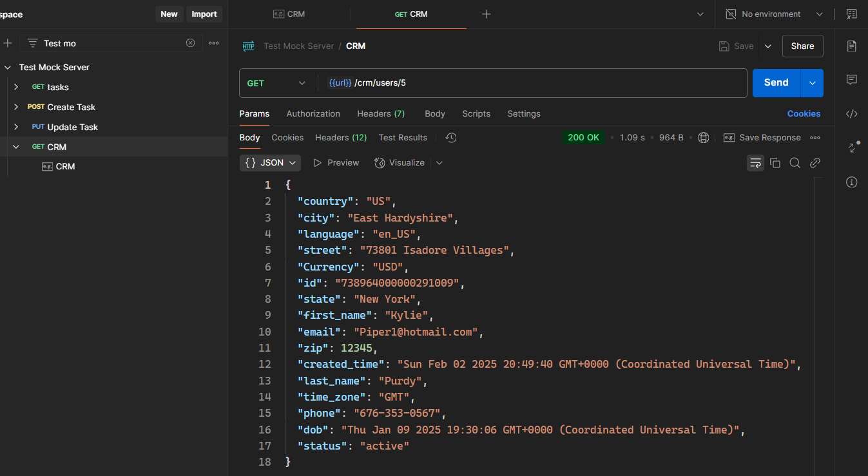The image size is (868, 476).
Task: Click the HTTP request type icon
Action: click(x=248, y=46)
